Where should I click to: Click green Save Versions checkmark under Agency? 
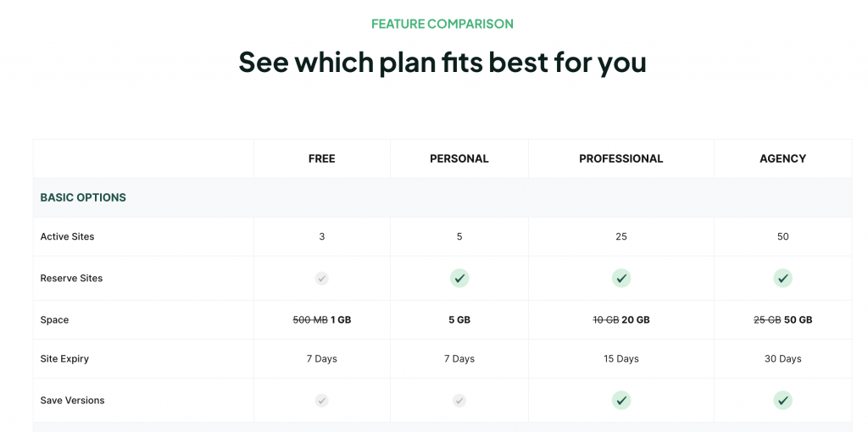[x=782, y=400]
